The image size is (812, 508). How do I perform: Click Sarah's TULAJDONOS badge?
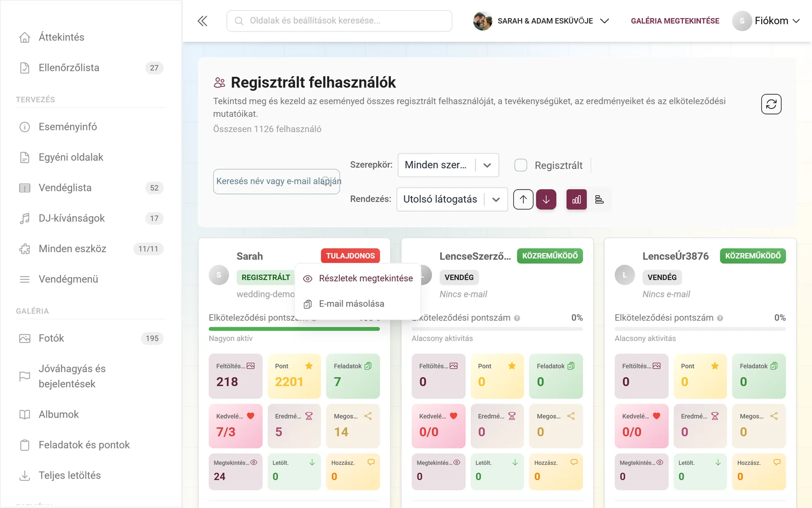click(350, 256)
